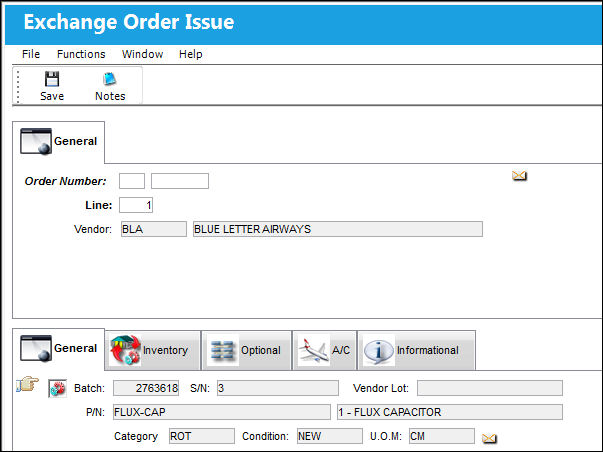
Task: Click the Condition label
Action: tap(265, 436)
